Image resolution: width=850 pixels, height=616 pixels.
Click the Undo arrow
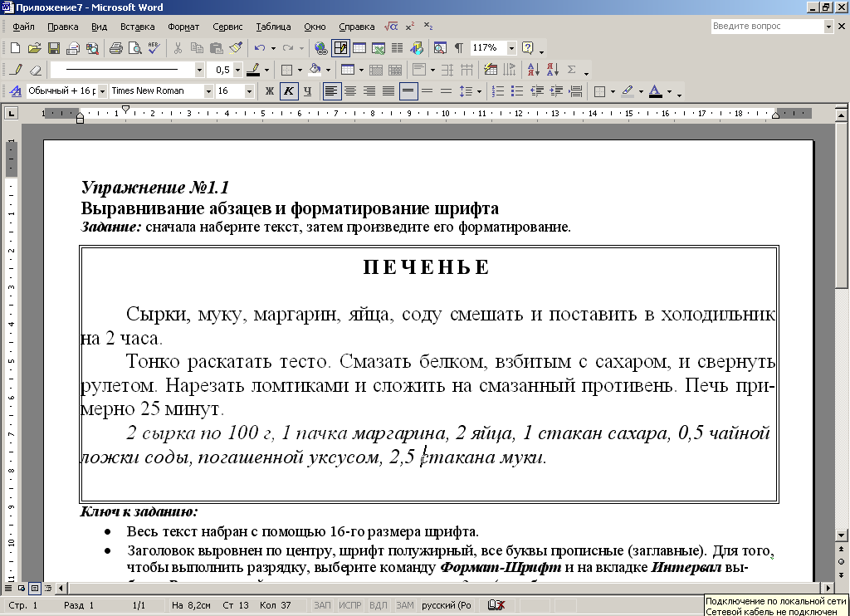pyautogui.click(x=260, y=48)
